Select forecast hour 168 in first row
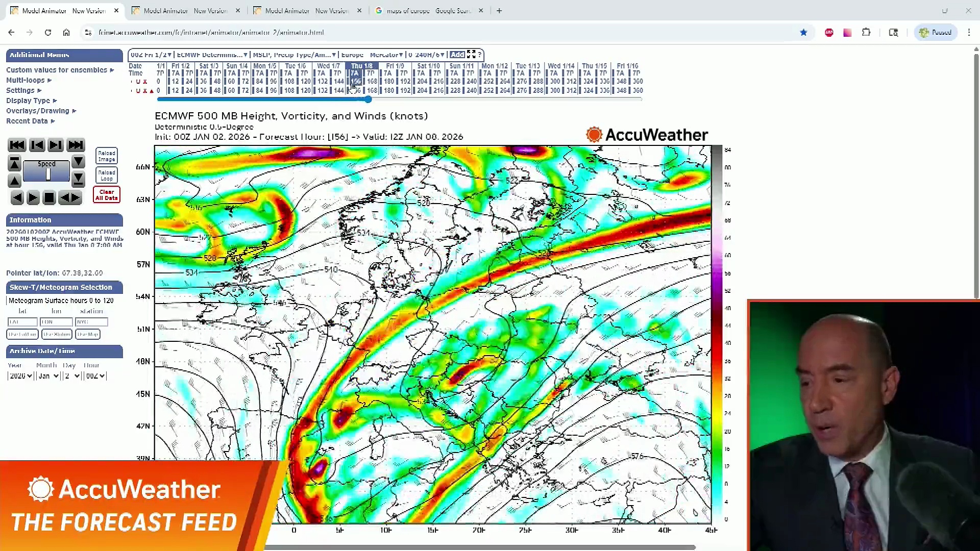 372,82
